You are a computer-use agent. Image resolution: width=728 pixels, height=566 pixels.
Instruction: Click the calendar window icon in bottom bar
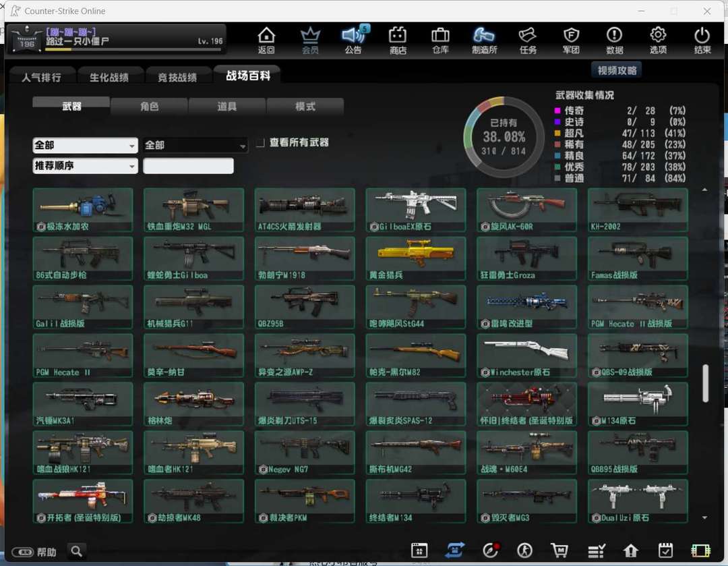tap(419, 550)
